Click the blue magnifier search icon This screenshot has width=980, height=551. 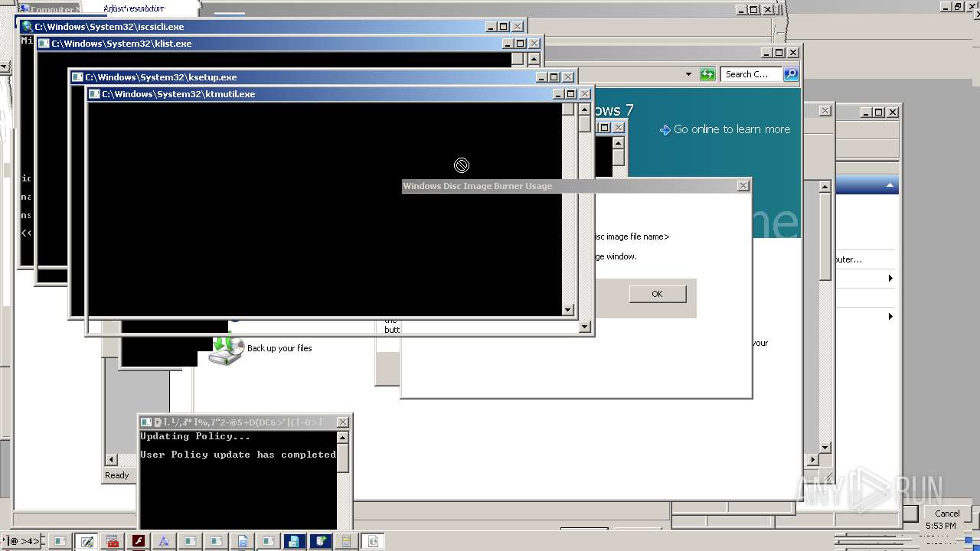[x=791, y=74]
